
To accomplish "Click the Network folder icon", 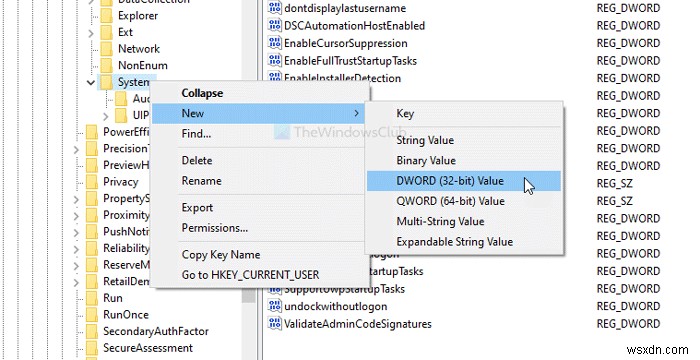I will pyautogui.click(x=106, y=49).
